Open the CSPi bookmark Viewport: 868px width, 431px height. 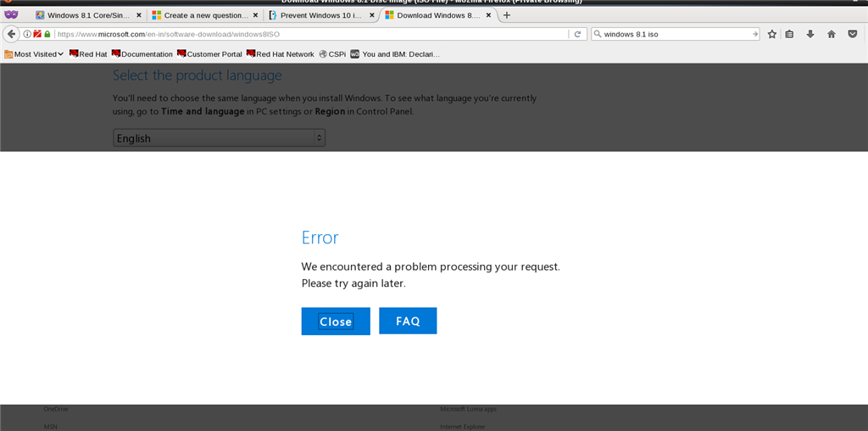click(x=332, y=54)
